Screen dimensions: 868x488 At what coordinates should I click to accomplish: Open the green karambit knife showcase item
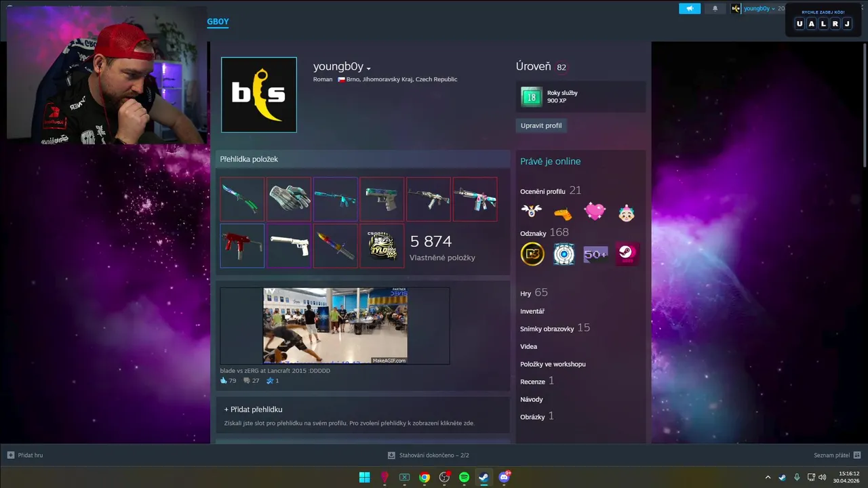pyautogui.click(x=242, y=199)
